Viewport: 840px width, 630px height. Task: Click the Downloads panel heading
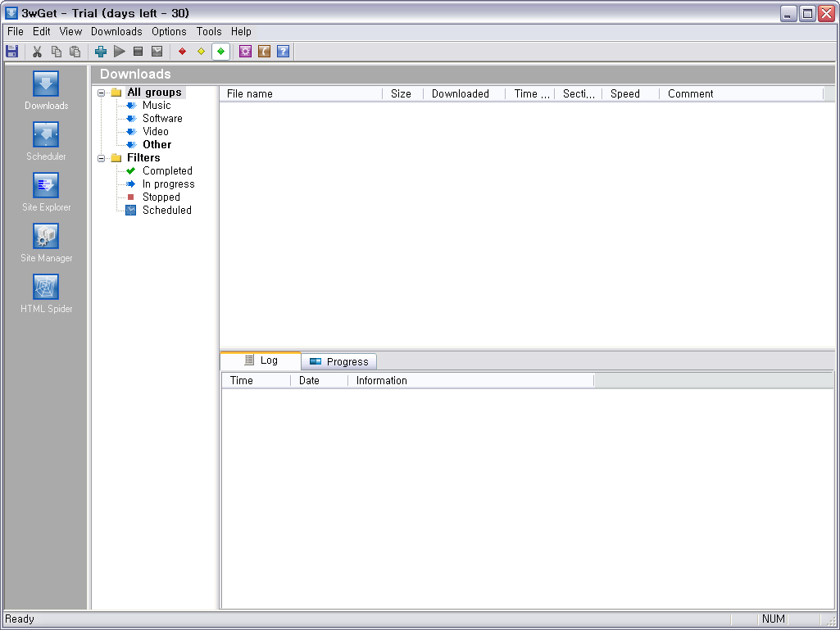point(135,75)
